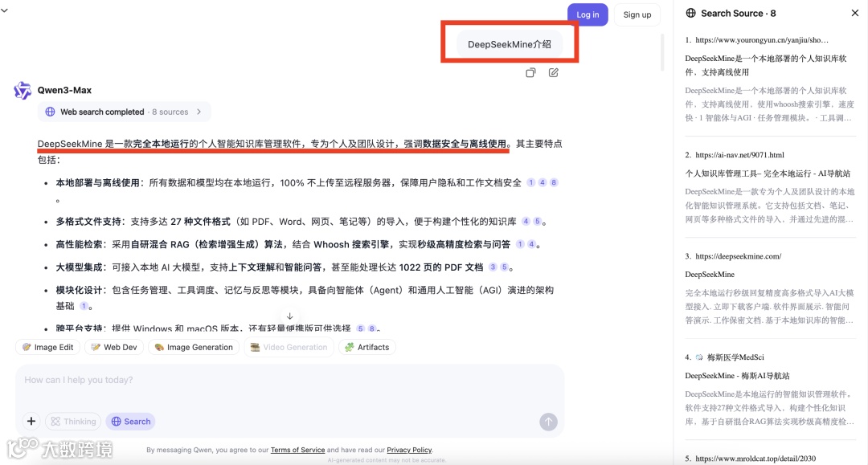This screenshot has width=868, height=465.
Task: Click citation 4 in 本地部署与离线使用 bullet
Action: point(542,182)
